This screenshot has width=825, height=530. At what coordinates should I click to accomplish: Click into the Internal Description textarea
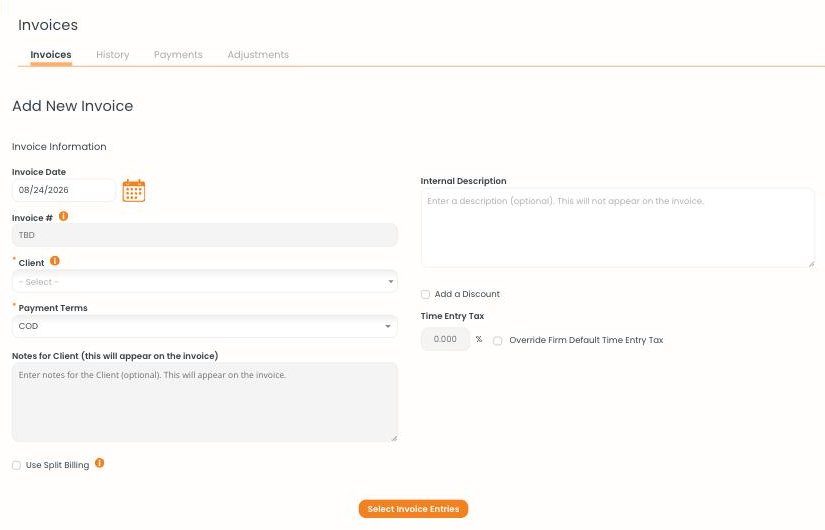point(618,228)
